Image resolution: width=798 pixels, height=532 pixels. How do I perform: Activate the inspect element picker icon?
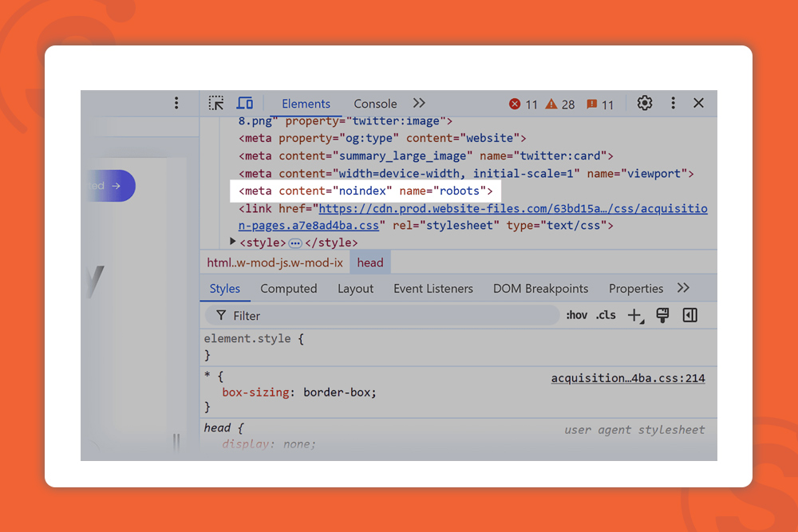click(x=215, y=103)
